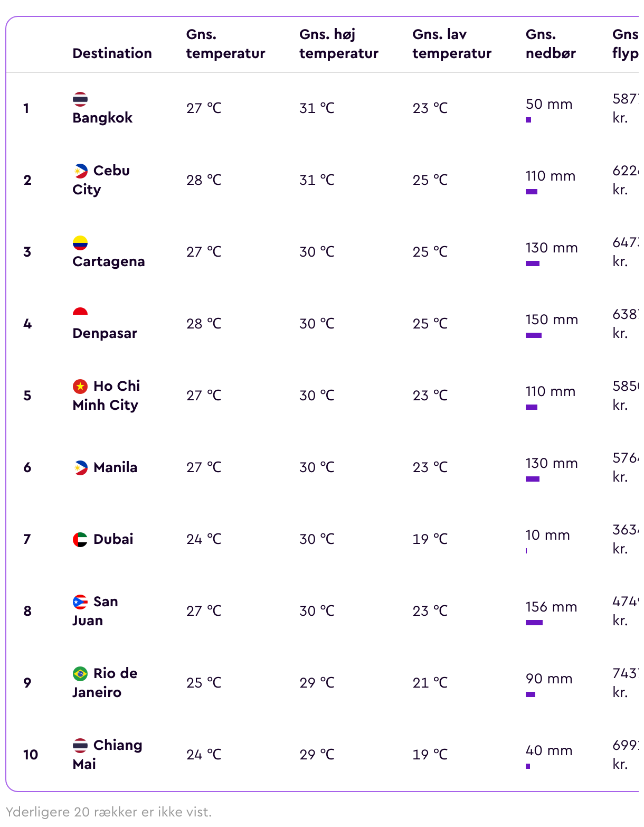Click the Philippines flag beside Cebu City
This screenshot has width=644, height=827.
point(80,171)
